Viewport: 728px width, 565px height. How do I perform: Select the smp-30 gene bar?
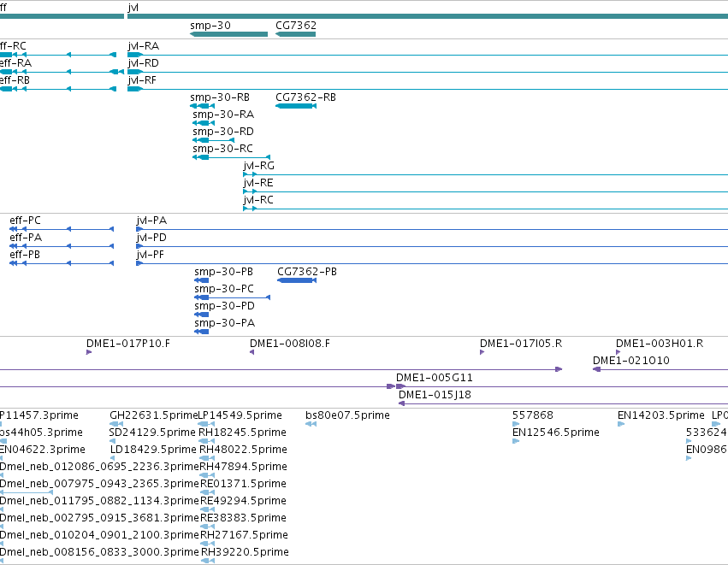point(229,34)
